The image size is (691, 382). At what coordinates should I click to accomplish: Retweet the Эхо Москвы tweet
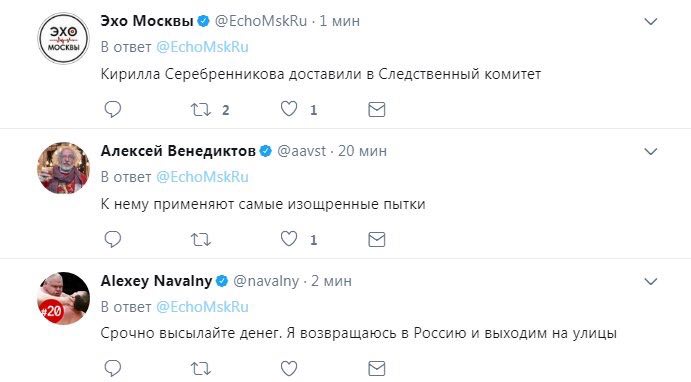[201, 109]
